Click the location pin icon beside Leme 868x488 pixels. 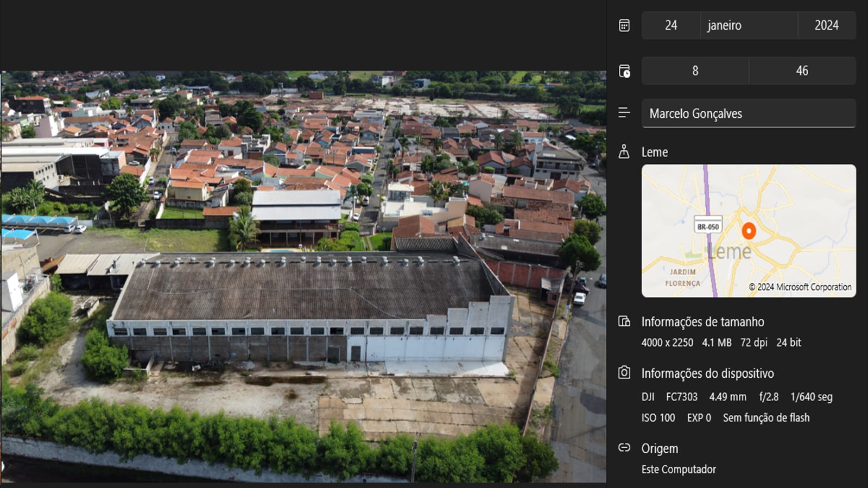[x=624, y=151]
